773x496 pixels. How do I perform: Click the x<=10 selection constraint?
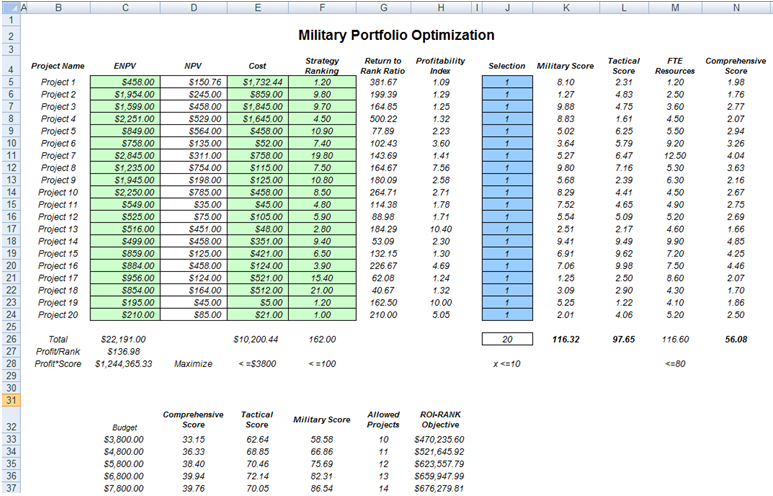[x=507, y=364]
